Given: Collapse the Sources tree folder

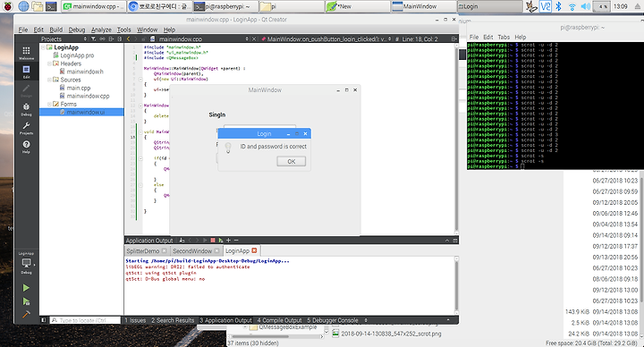Looking at the screenshot, I should pyautogui.click(x=49, y=80).
